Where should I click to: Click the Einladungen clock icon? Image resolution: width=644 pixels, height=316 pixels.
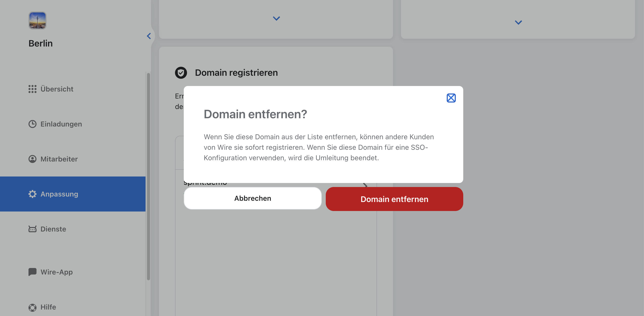point(32,124)
